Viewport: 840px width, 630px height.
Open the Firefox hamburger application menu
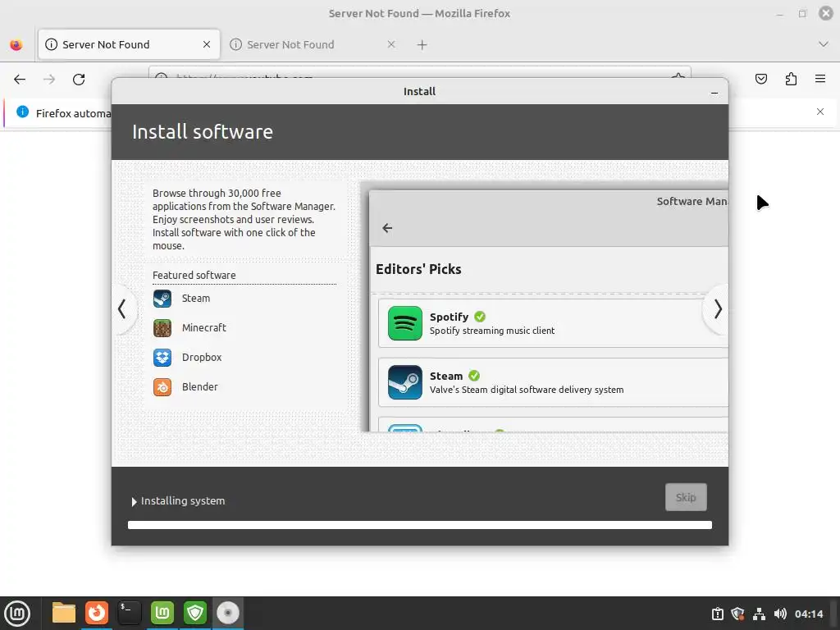click(820, 80)
